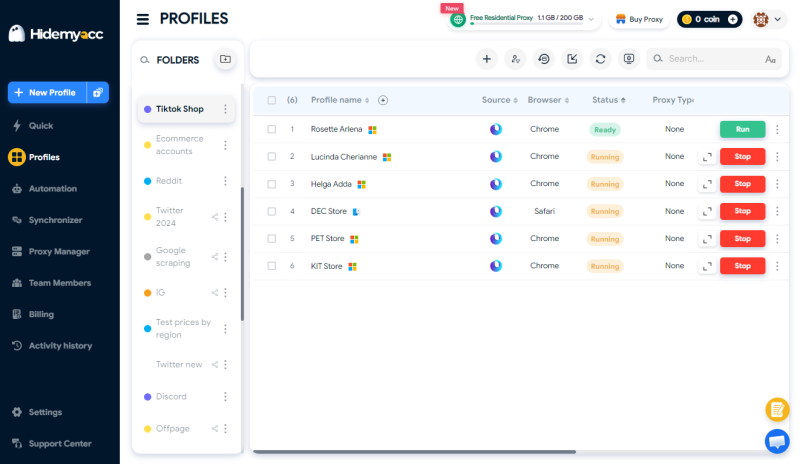Open options menu for Reddit folder

[225, 181]
